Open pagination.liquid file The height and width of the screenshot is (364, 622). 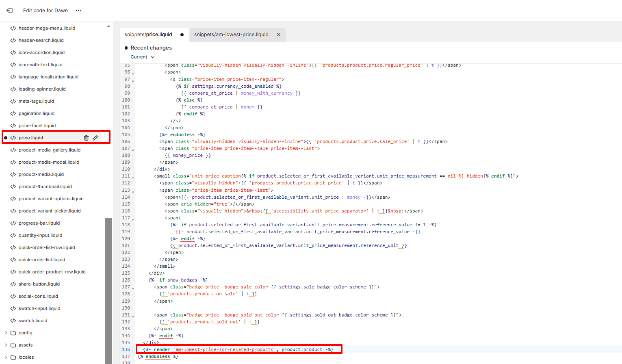36,113
